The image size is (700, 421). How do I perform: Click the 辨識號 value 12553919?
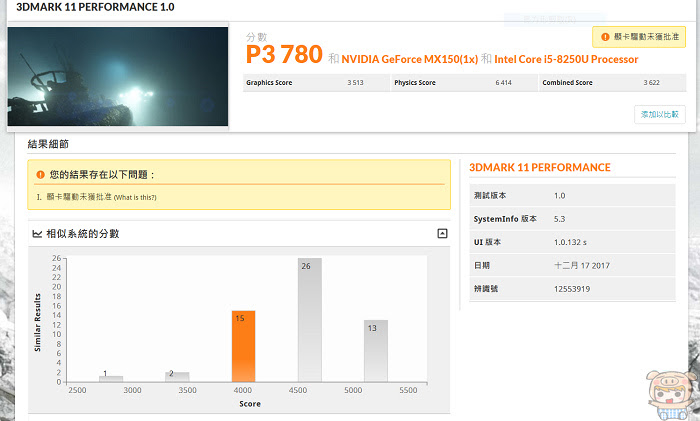tap(572, 289)
